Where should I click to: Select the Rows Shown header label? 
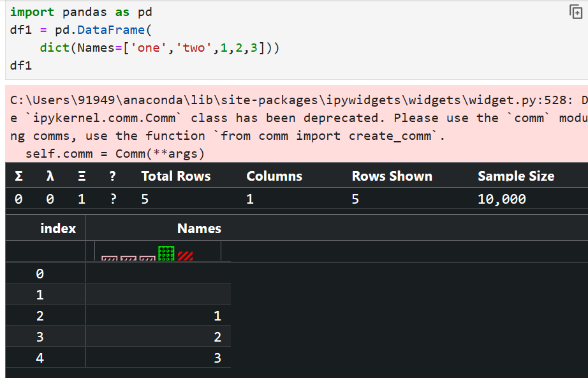(392, 176)
